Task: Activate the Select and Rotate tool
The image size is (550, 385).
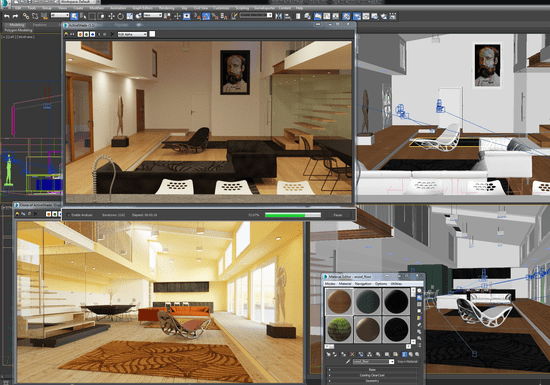Action: point(120,16)
